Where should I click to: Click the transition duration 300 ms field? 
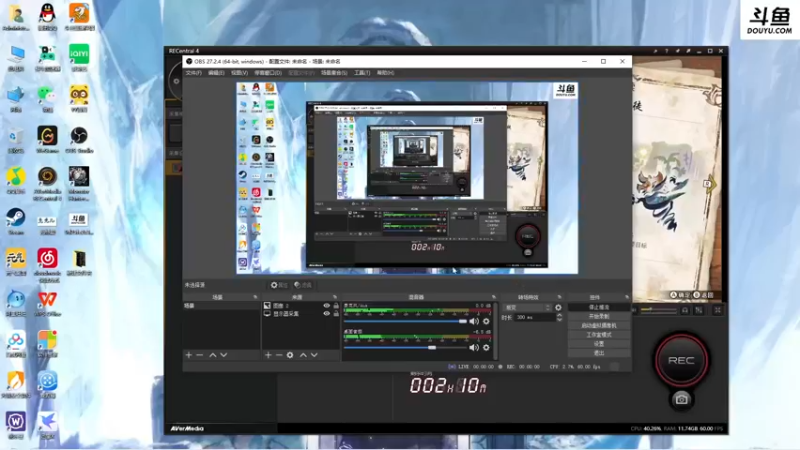tap(534, 317)
